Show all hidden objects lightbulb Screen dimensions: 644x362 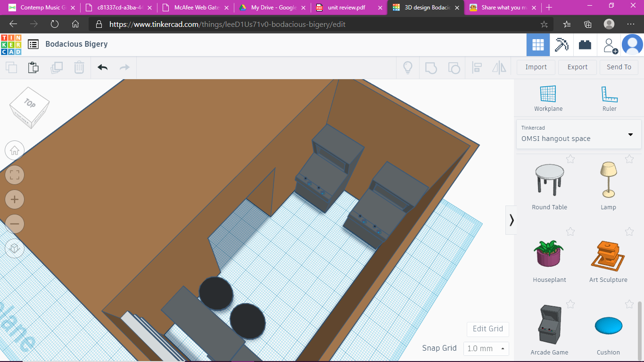click(x=408, y=67)
